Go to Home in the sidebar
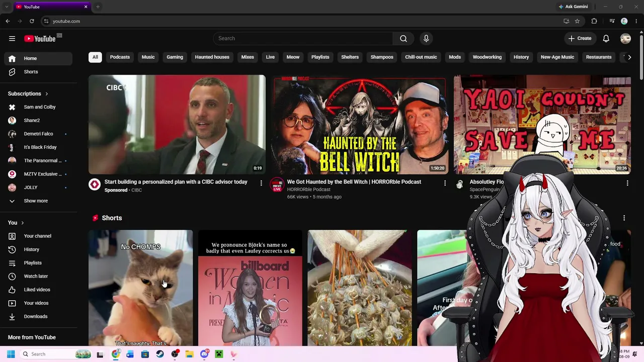Viewport: 644px width, 362px height. tap(38, 58)
